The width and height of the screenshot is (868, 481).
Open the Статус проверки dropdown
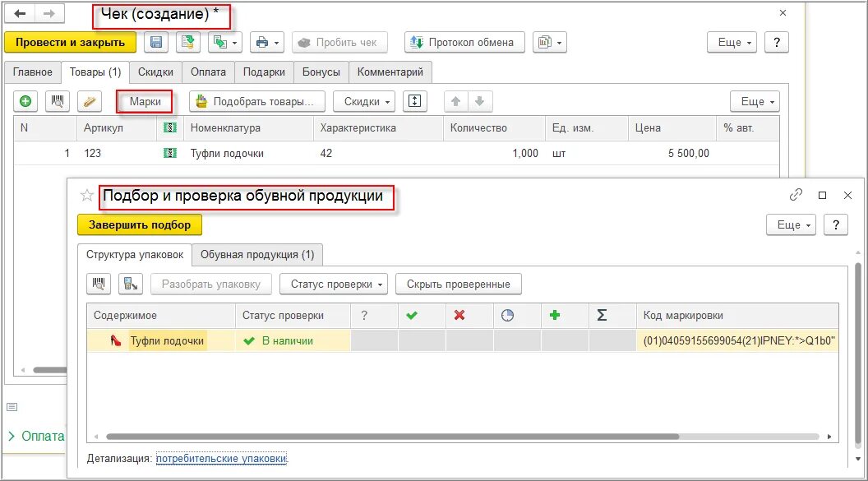coord(333,284)
